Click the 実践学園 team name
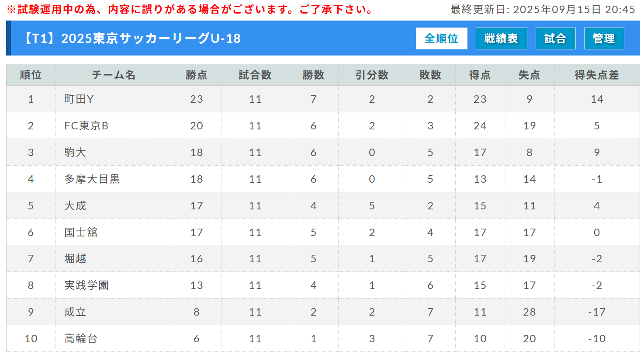Viewport: 644px width, 358px height. tap(86, 285)
